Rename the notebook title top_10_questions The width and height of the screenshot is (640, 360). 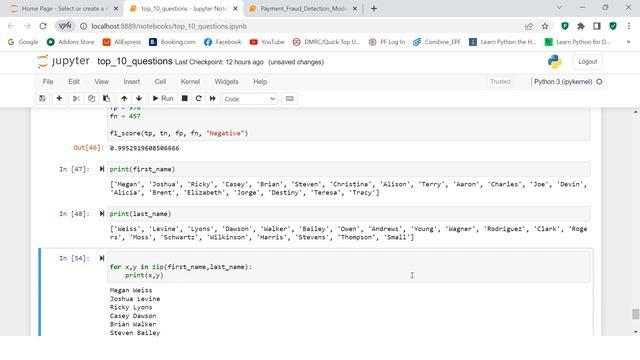pyautogui.click(x=135, y=62)
